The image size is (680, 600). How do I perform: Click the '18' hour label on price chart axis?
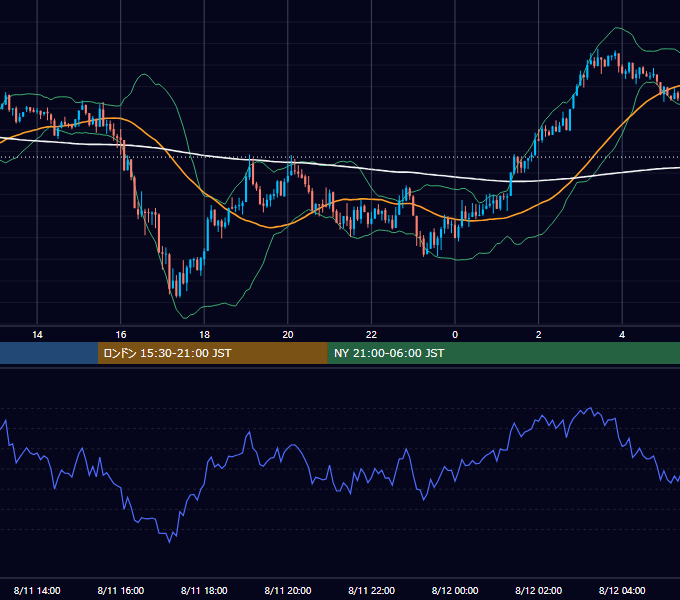tap(204, 335)
